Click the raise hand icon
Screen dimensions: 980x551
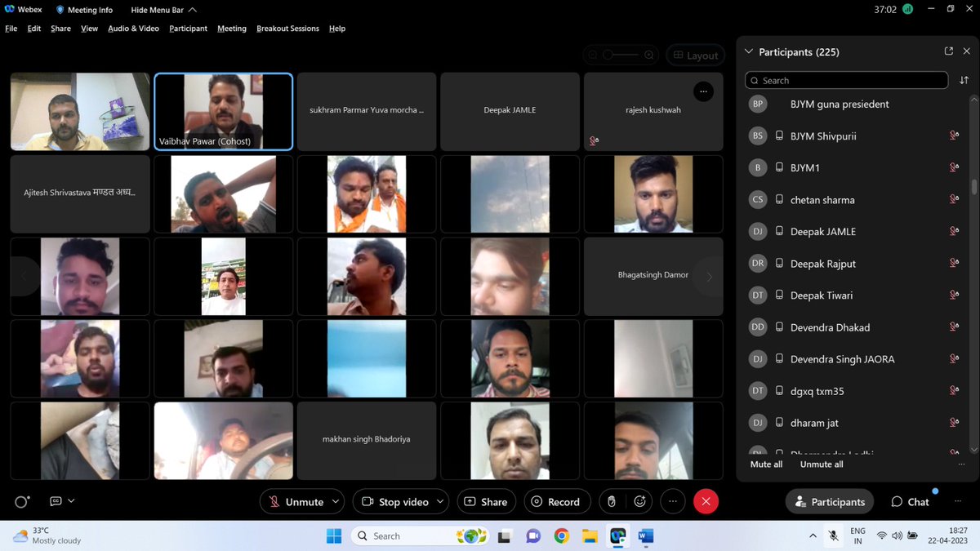click(611, 502)
